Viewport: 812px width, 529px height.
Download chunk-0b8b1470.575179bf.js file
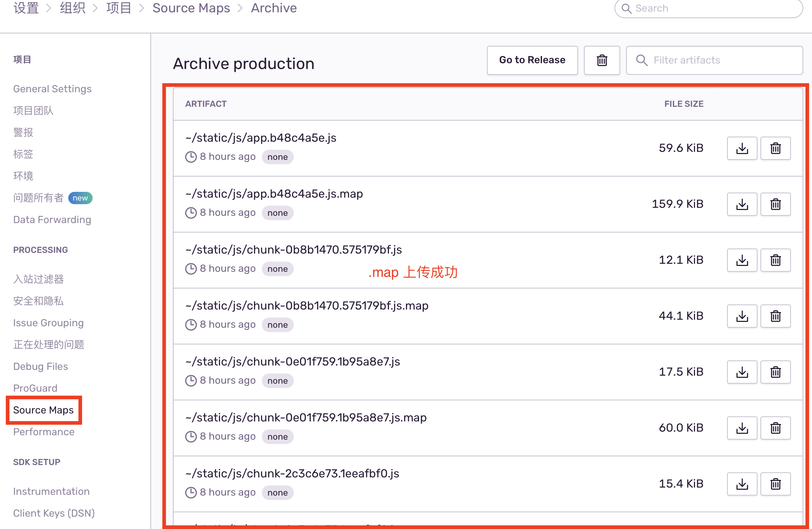click(742, 260)
